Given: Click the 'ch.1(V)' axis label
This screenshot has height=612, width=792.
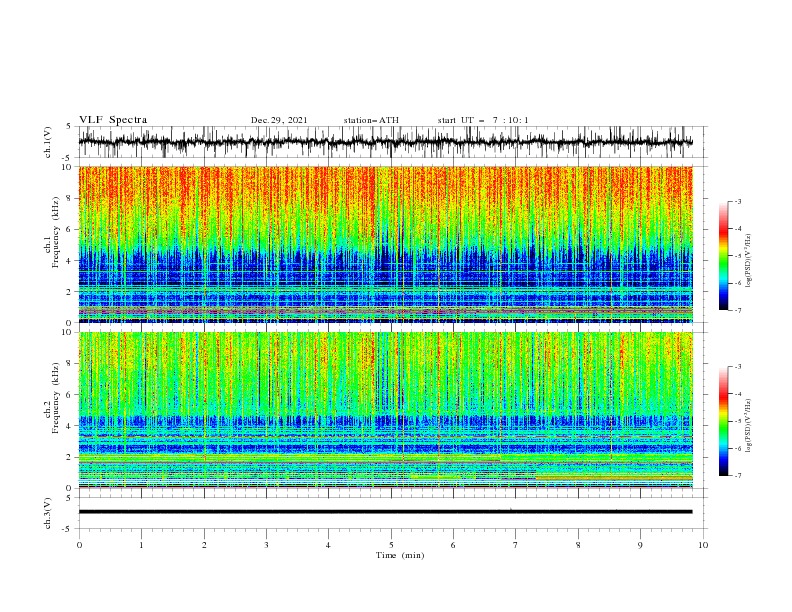Looking at the screenshot, I should (48, 142).
